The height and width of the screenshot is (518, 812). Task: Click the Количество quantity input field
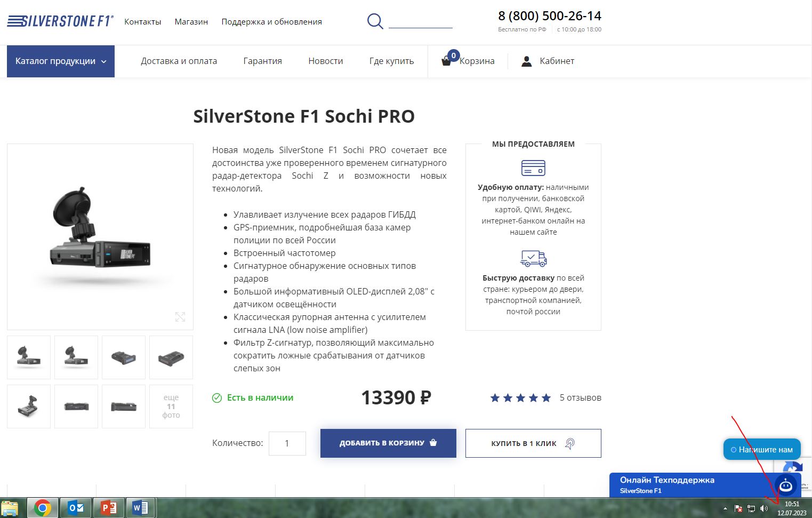click(x=287, y=443)
